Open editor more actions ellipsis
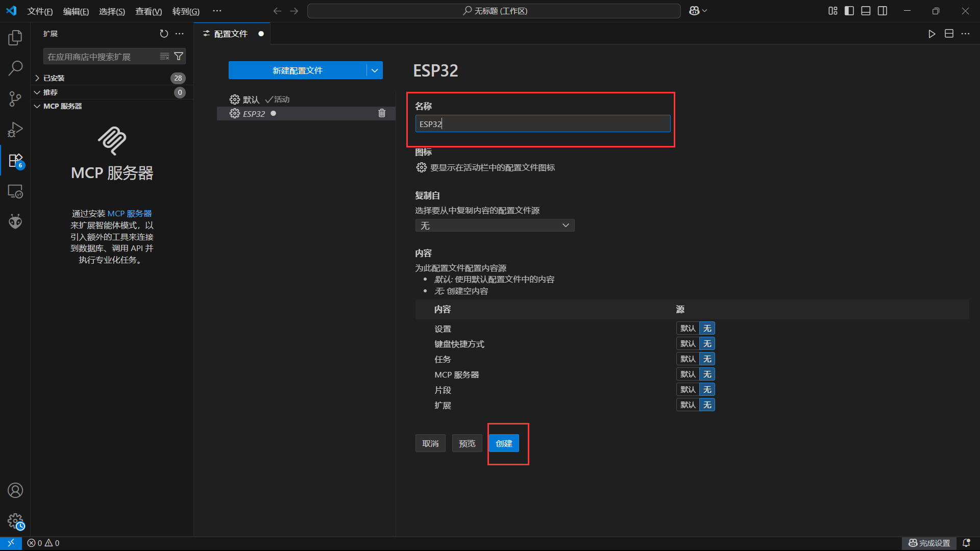Screen dimensions: 980x551 [x=965, y=34]
